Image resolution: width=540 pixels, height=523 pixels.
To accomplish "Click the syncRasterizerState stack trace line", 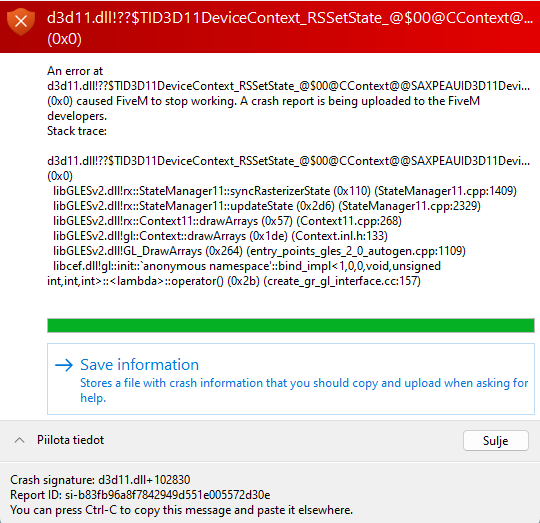I will [285, 191].
